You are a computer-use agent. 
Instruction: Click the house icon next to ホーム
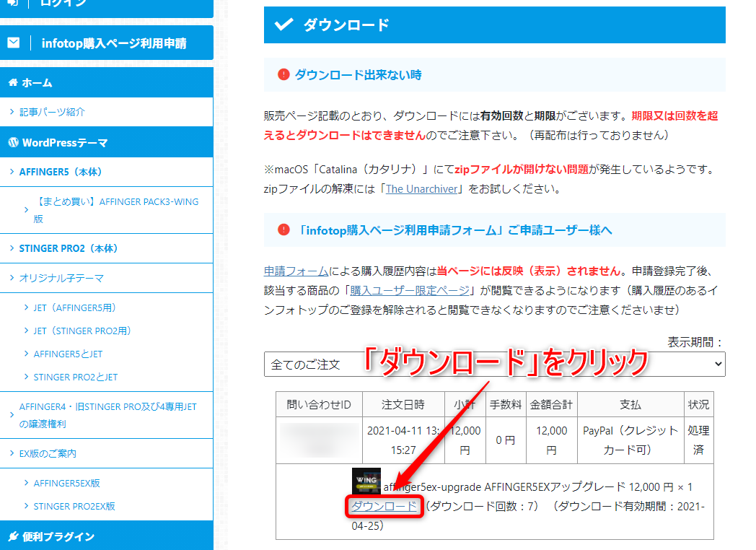click(13, 82)
